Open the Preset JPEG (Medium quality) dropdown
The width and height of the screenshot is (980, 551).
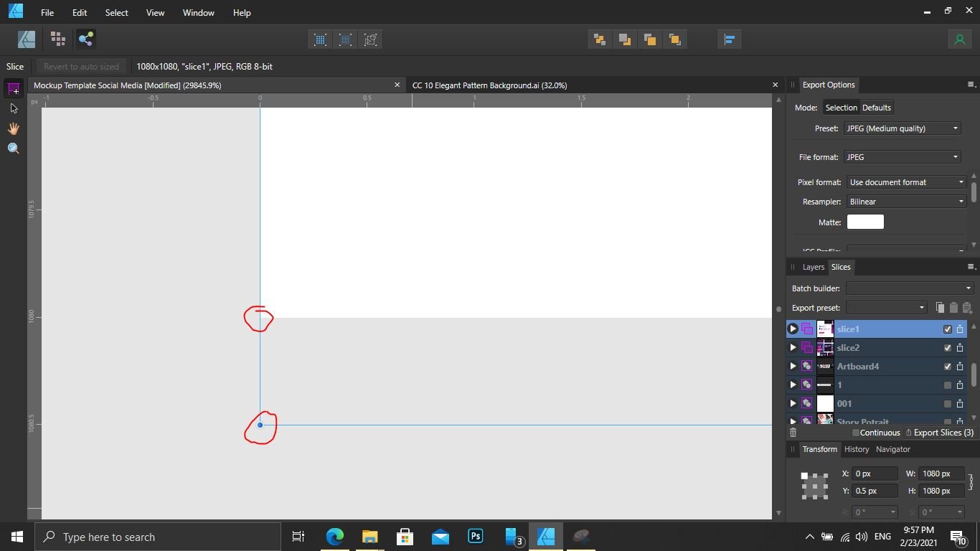click(x=902, y=128)
